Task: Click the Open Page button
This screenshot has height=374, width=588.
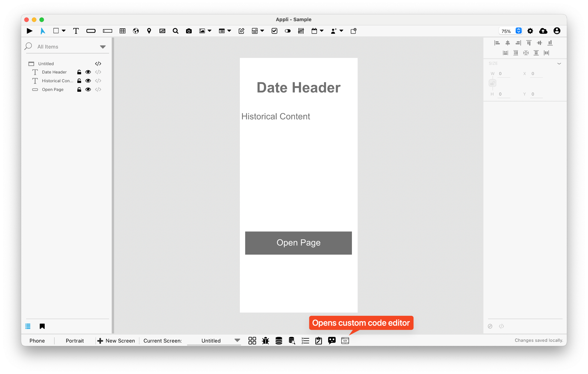Action: pos(299,243)
